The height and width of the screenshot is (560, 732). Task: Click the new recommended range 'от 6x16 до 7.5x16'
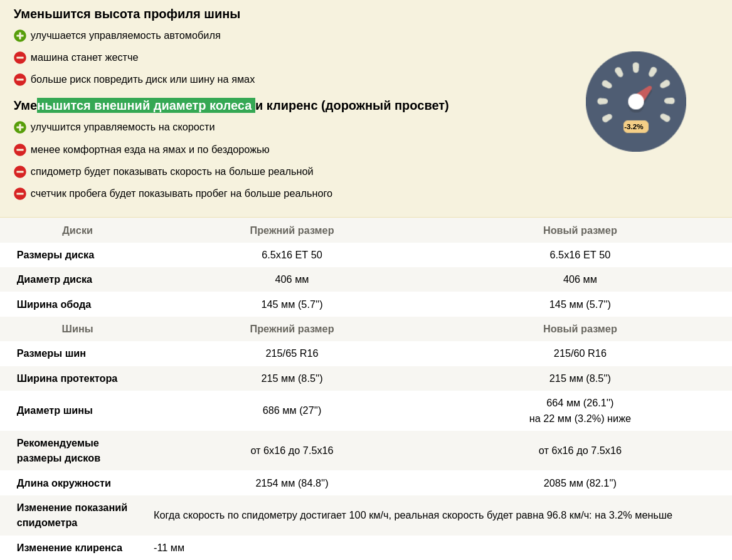(x=580, y=451)
